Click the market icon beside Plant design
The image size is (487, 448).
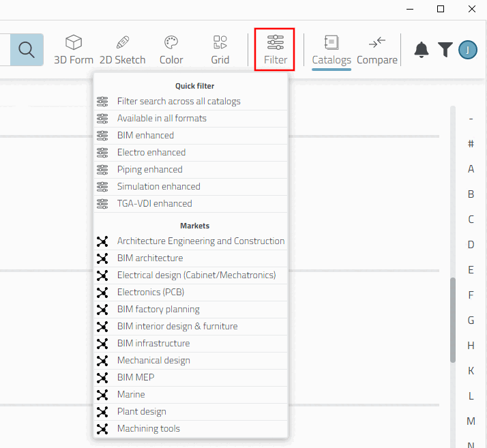pyautogui.click(x=102, y=412)
